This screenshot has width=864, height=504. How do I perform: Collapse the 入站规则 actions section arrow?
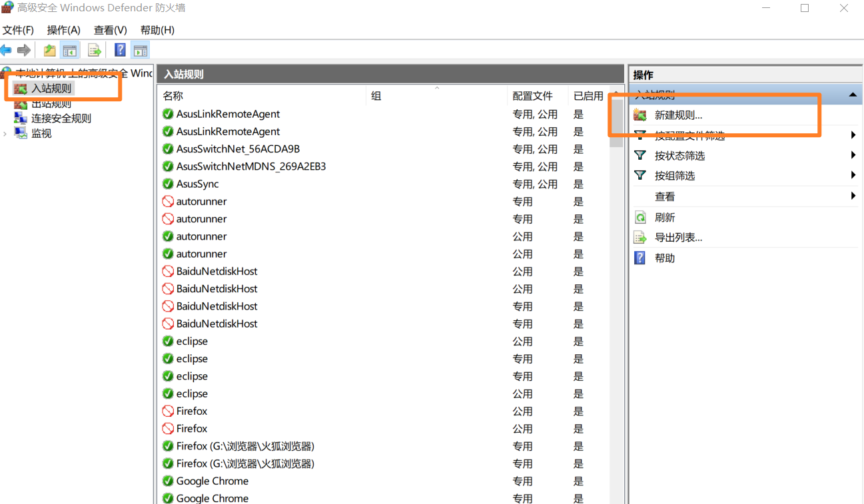tap(853, 95)
